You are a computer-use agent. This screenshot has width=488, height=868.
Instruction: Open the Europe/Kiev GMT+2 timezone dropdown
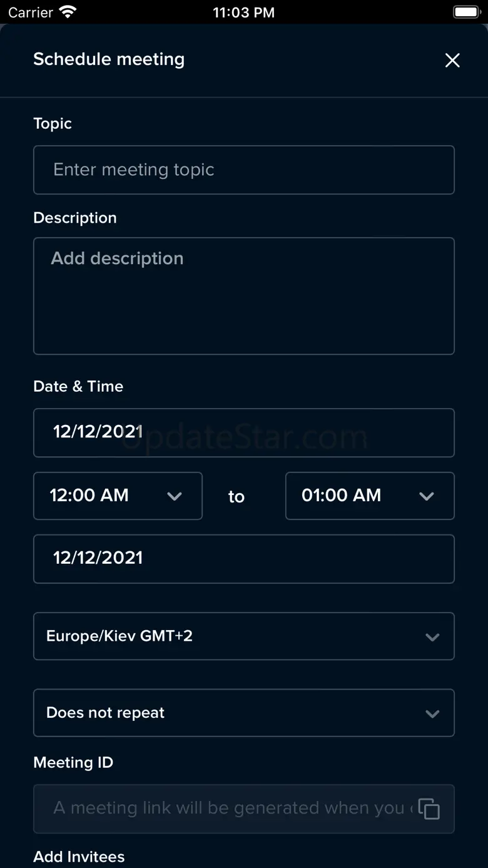coord(243,636)
